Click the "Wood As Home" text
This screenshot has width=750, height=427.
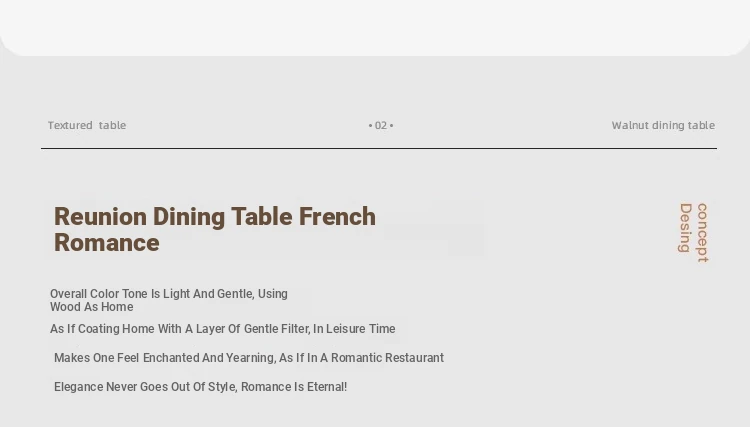(x=91, y=307)
